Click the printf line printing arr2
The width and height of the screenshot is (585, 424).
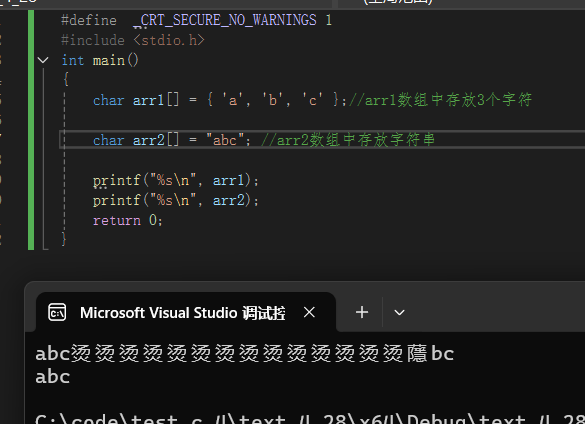point(175,200)
